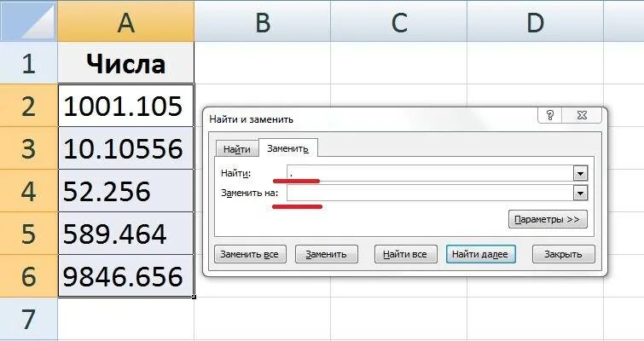Click the Найти далее button

480,254
